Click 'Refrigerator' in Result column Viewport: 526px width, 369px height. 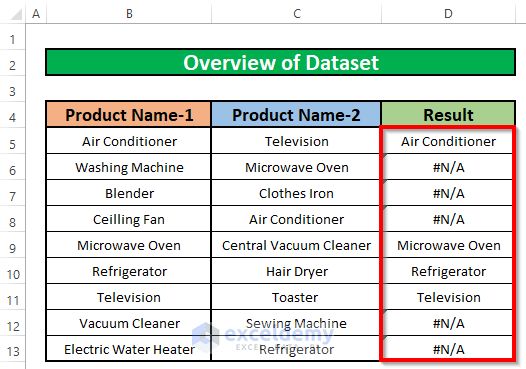pyautogui.click(x=448, y=271)
